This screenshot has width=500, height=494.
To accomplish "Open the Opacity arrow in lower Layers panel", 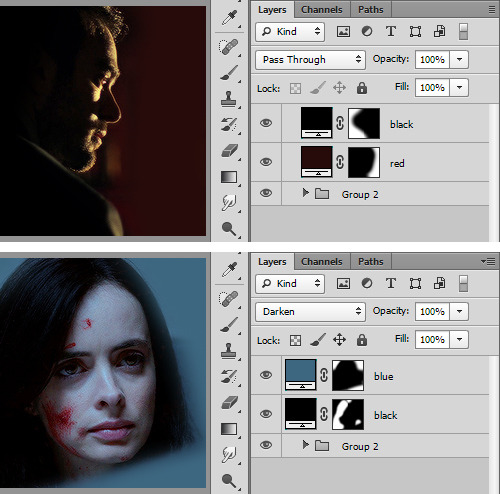I will pyautogui.click(x=459, y=311).
